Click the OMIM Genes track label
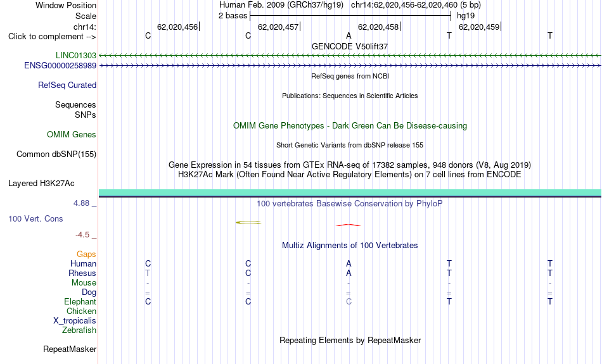602x364 pixels. click(x=72, y=135)
